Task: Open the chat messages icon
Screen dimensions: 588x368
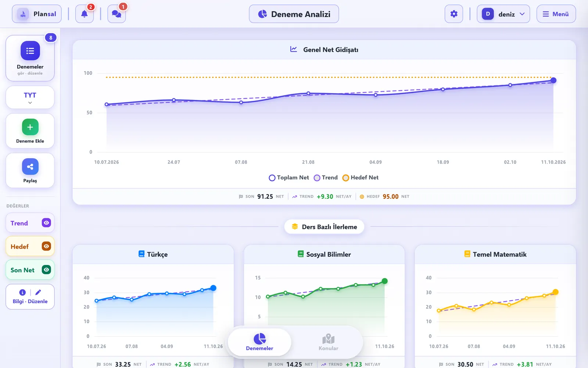Action: [x=116, y=14]
